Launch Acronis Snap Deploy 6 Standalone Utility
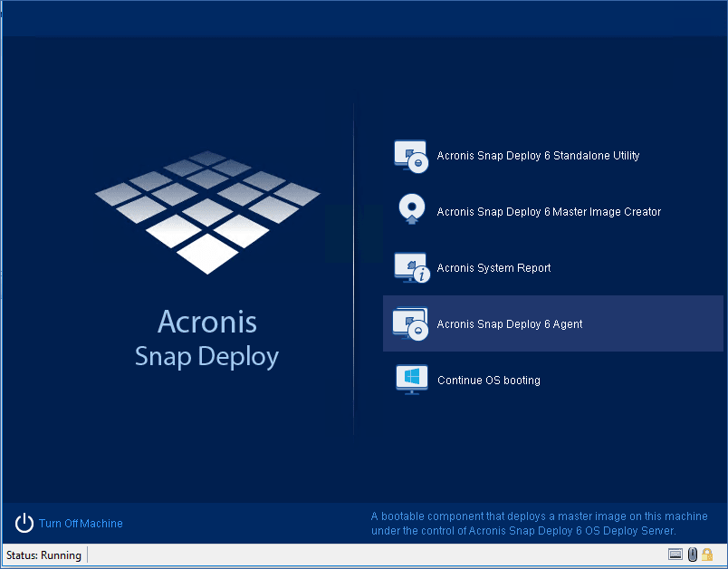Viewport: 728px width, 569px height. point(538,156)
